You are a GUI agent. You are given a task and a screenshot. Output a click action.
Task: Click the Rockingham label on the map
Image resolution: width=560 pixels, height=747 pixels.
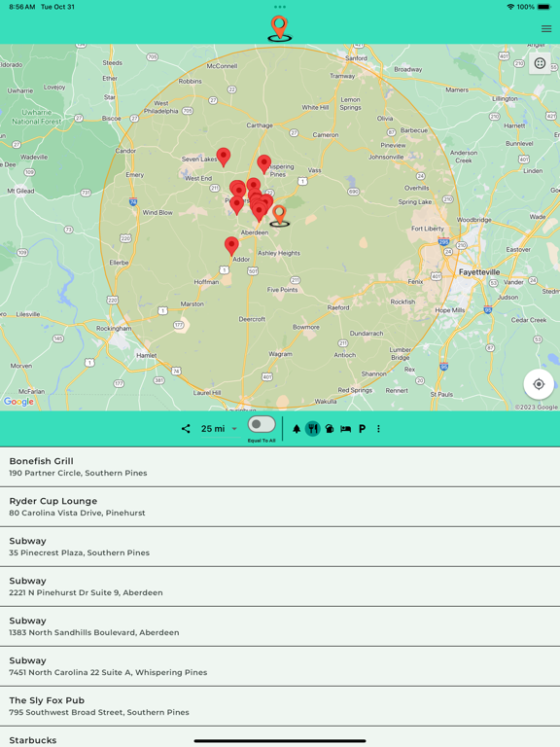pyautogui.click(x=114, y=328)
